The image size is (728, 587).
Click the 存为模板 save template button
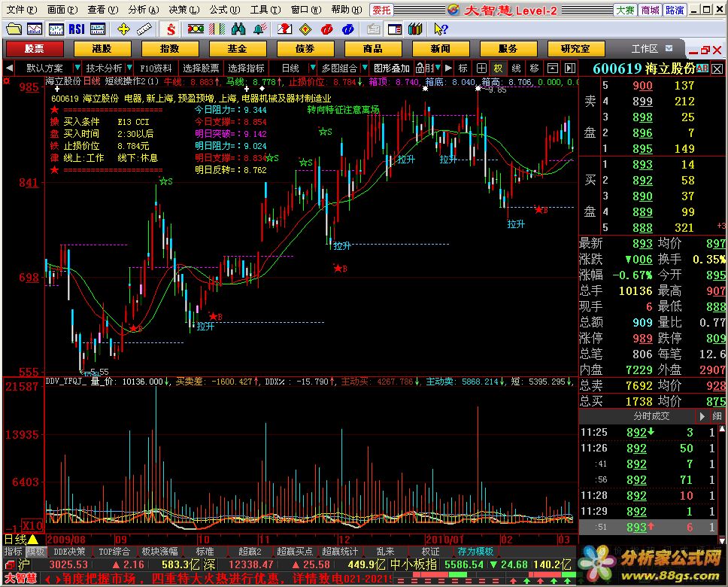(475, 551)
